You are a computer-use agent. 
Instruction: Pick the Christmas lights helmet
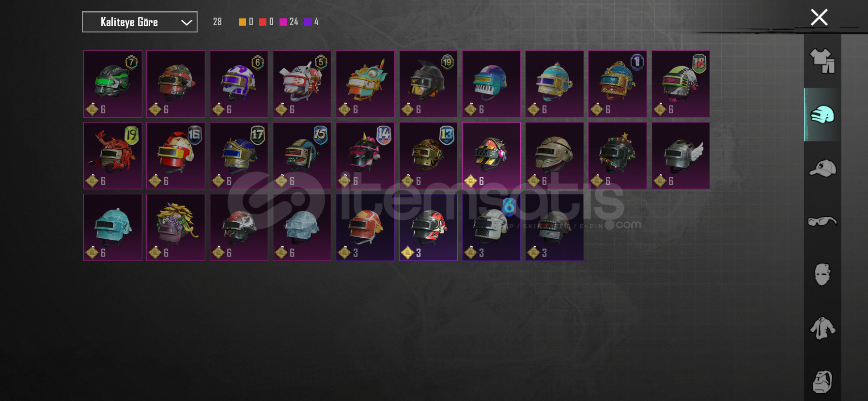(618, 155)
